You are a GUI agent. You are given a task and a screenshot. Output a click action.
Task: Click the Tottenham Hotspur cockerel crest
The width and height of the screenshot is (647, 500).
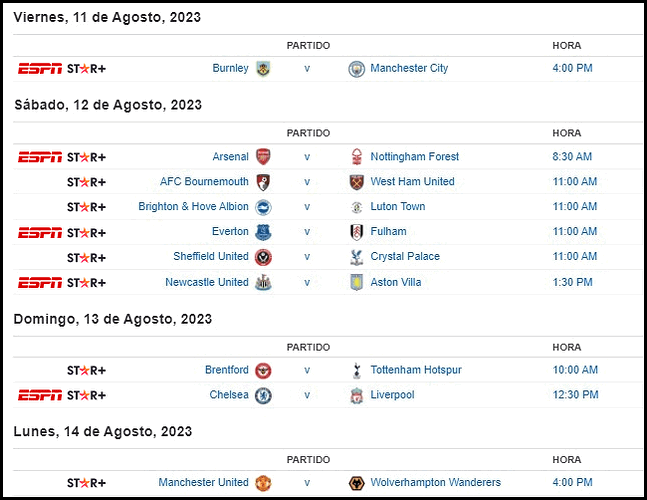[357, 370]
